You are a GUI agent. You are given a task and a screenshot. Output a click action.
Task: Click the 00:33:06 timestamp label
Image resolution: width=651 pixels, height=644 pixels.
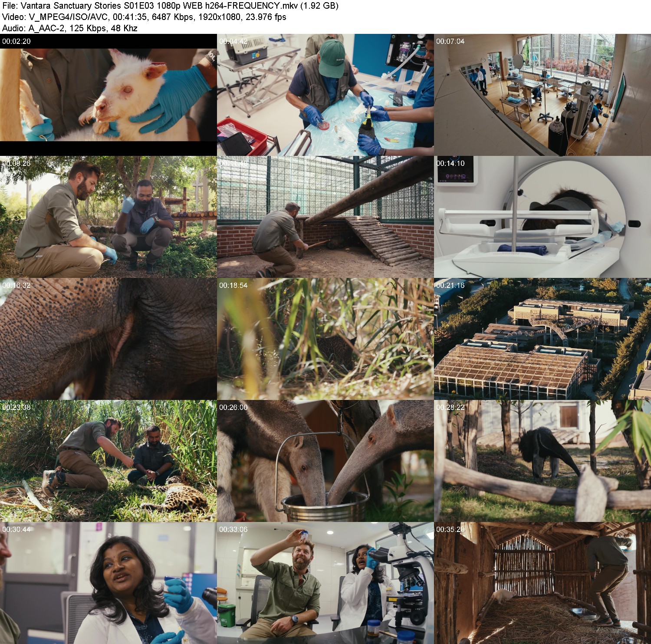tap(233, 529)
